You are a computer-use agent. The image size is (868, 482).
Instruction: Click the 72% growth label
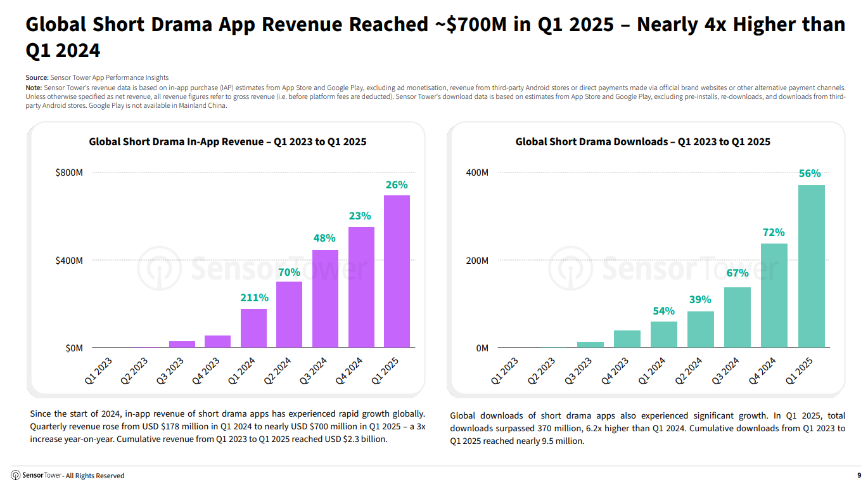(774, 232)
